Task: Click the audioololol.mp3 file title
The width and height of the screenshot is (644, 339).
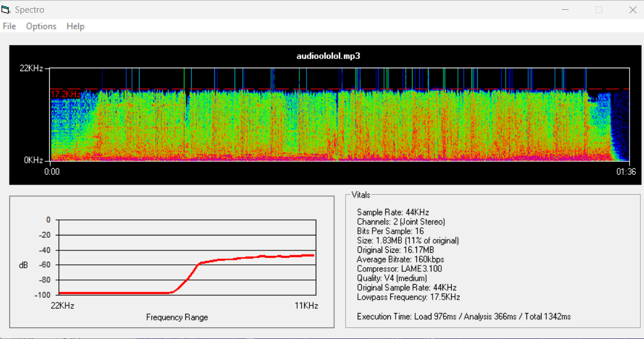Action: pyautogui.click(x=328, y=56)
